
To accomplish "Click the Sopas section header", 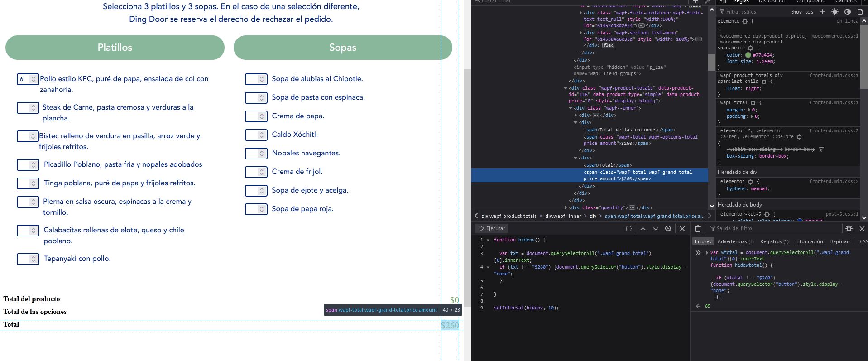I will [343, 48].
